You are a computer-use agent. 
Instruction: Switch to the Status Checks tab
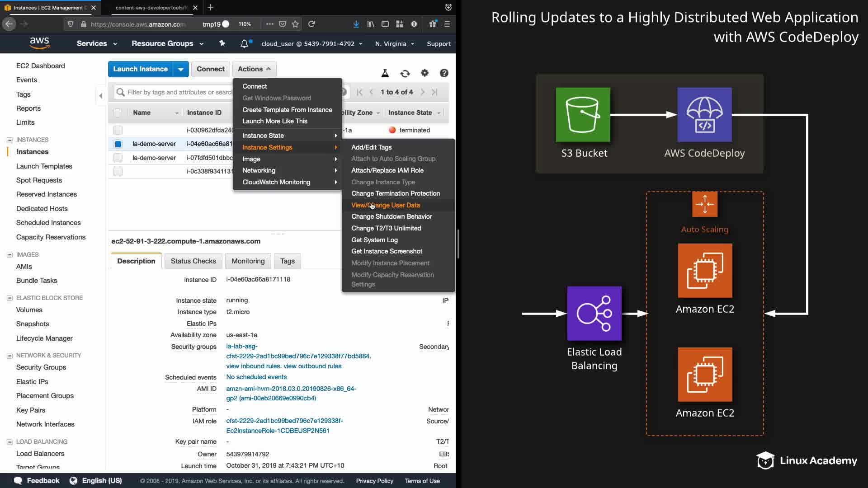coord(193,261)
